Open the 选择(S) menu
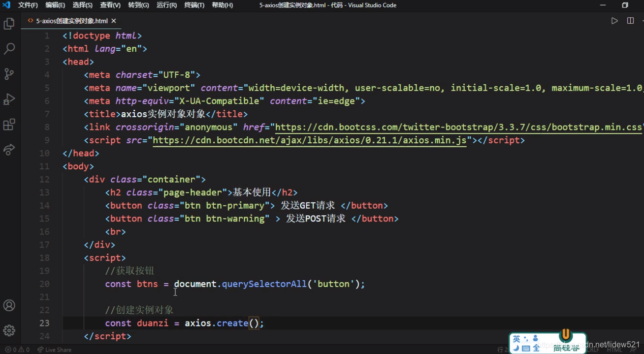The height and width of the screenshot is (354, 644). click(82, 5)
